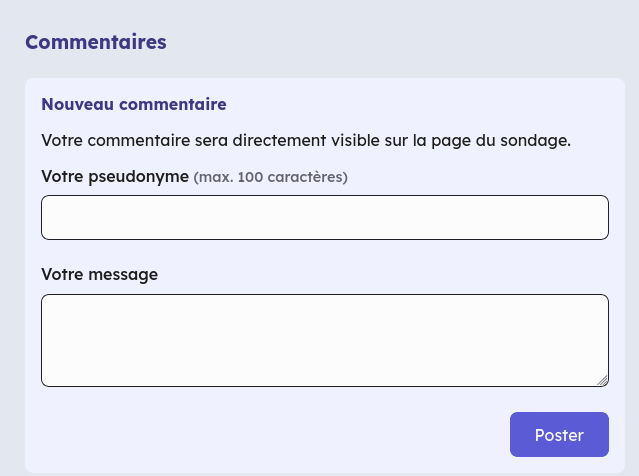Click the "(max. 100 caractères)" hint text
639x476 pixels.
(270, 178)
